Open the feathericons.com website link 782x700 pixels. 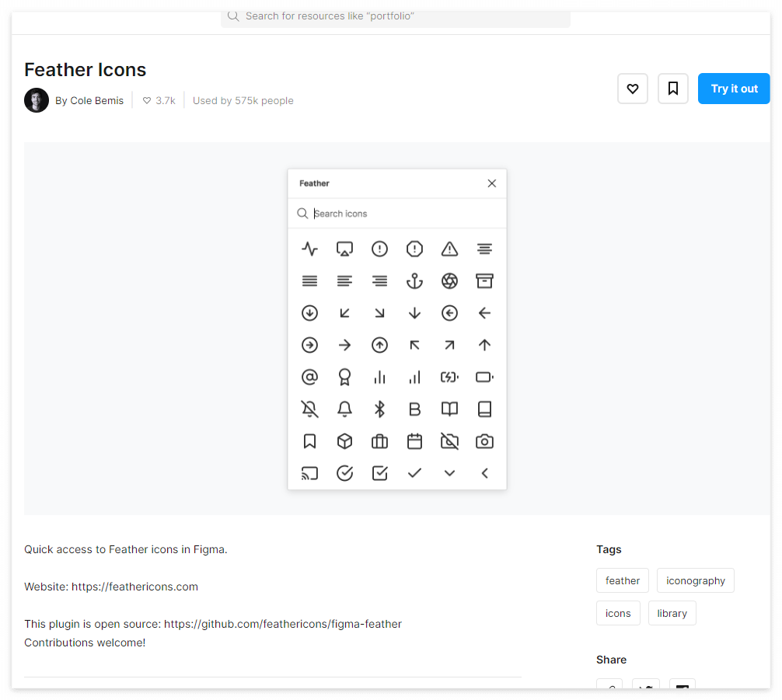[134, 587]
